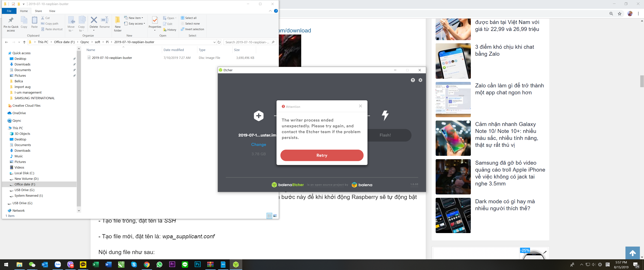Click Cut in Clipboard group
Screen dimensions: 644x270
coord(45,18)
